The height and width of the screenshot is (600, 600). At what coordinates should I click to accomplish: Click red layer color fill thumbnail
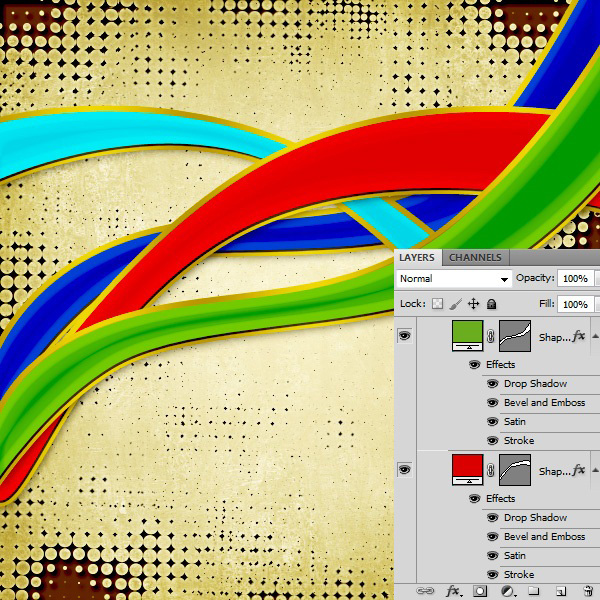click(x=467, y=470)
